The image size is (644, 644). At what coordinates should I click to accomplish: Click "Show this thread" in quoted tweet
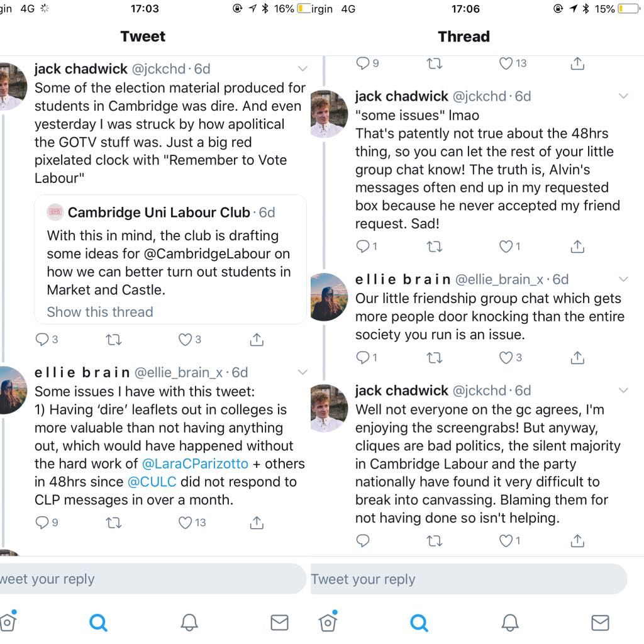click(100, 312)
